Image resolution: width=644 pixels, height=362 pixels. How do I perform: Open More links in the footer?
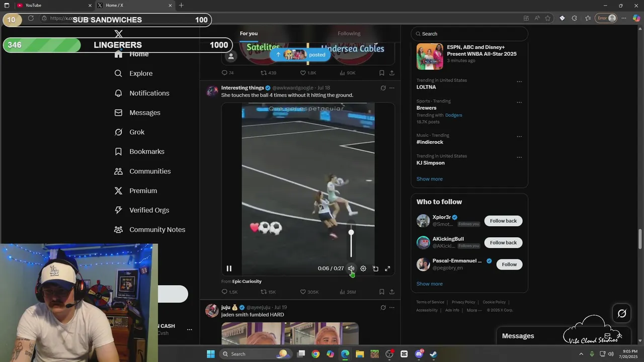[x=474, y=310]
